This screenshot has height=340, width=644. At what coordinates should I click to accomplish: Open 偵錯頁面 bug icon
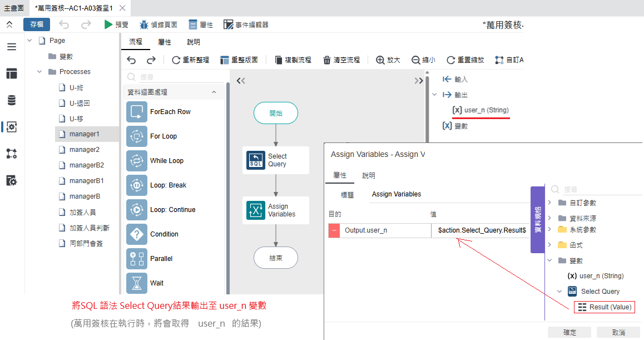(144, 24)
